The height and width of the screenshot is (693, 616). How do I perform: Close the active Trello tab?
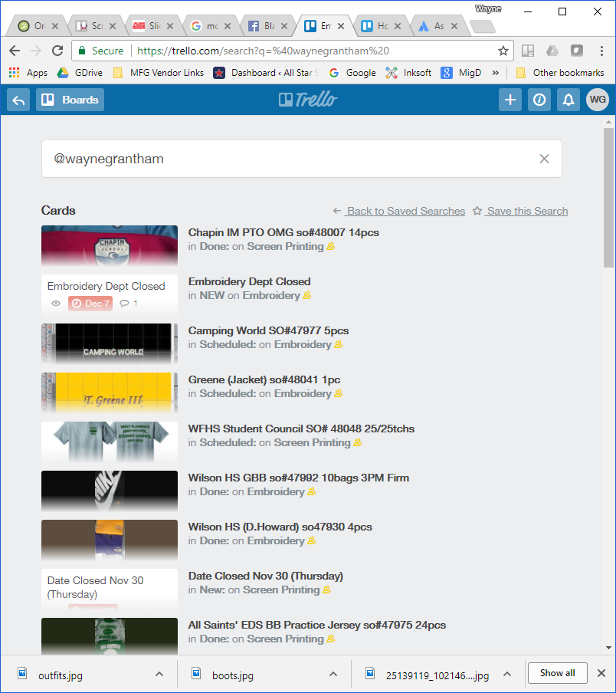coord(341,26)
